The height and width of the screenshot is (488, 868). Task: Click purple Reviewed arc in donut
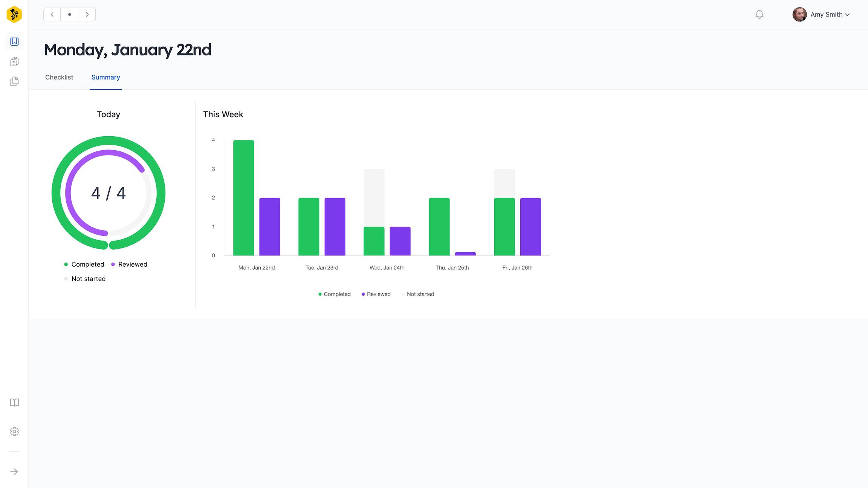point(69,193)
